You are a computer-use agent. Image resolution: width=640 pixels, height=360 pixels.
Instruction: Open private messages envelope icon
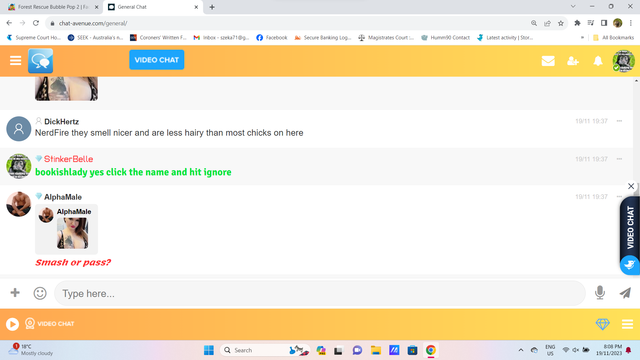[548, 61]
